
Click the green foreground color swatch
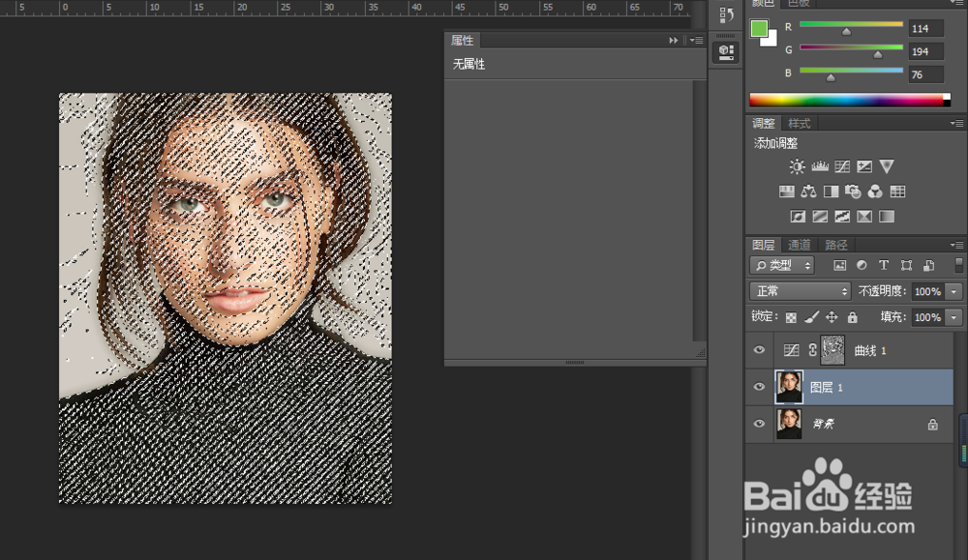click(759, 28)
